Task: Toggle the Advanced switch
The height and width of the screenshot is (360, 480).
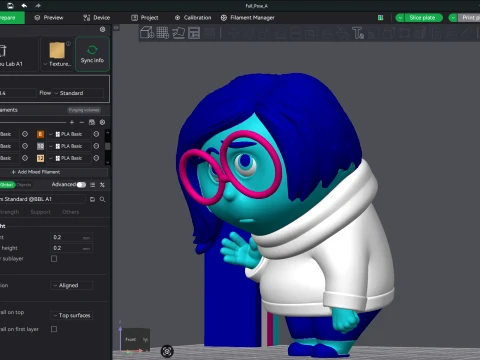Action: click(x=81, y=185)
